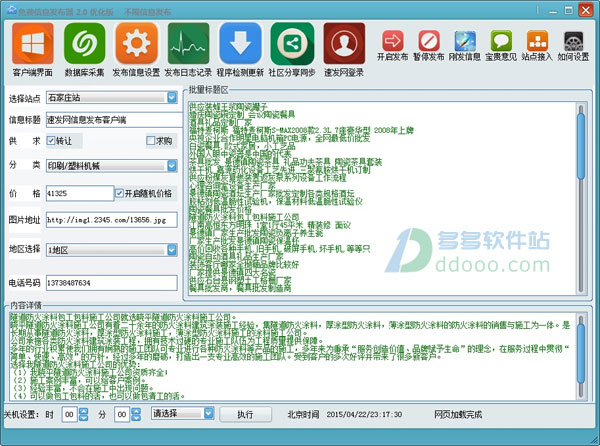Click the 开启发布 start publishing icon

tap(394, 42)
